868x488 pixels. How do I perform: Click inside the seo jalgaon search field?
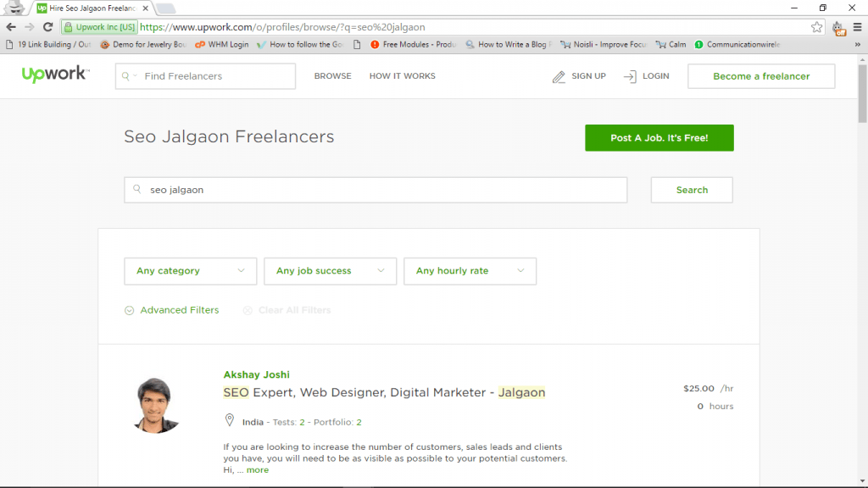pos(376,190)
